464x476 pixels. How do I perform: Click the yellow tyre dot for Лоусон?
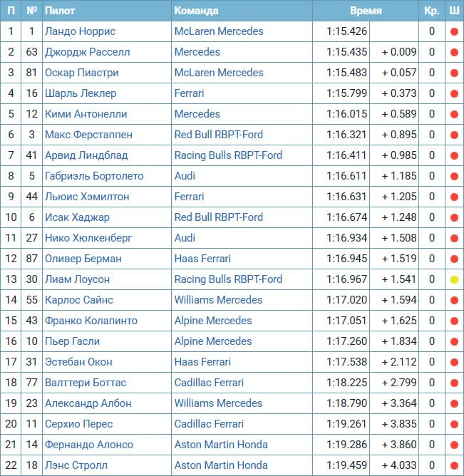click(x=454, y=279)
